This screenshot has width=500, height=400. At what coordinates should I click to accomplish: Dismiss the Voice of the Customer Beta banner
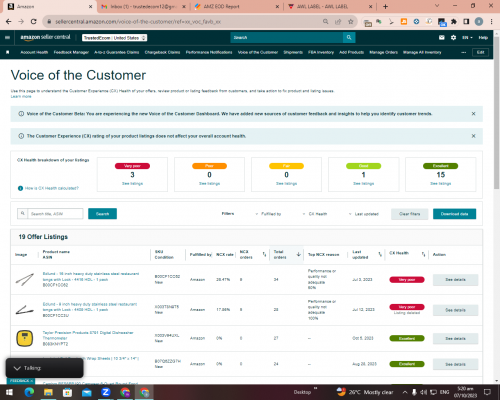(x=473, y=114)
